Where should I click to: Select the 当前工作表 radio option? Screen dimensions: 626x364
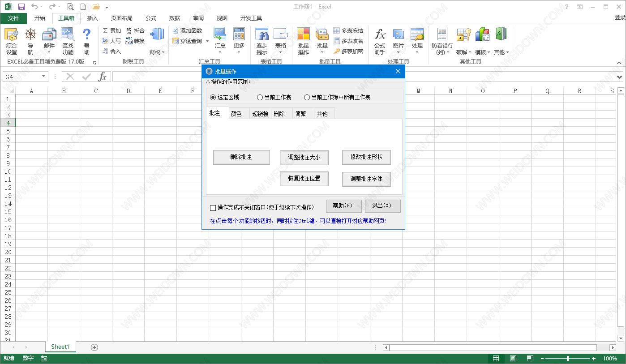point(274,97)
